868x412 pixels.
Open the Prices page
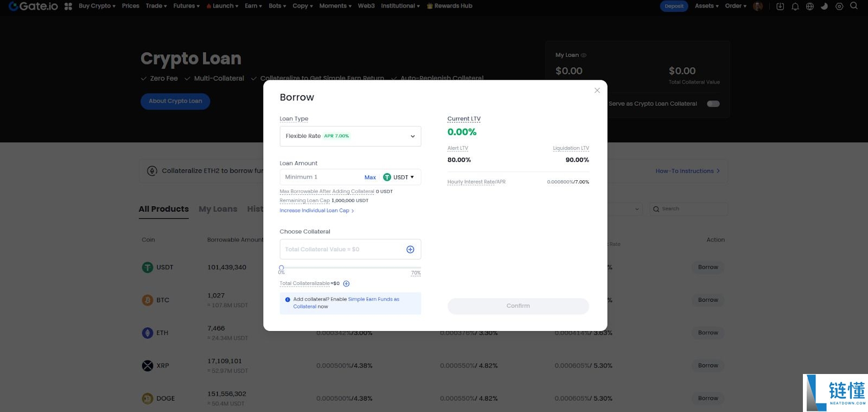pyautogui.click(x=130, y=6)
